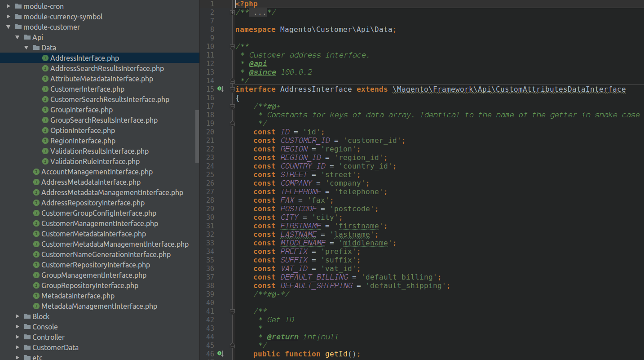Click the file icon beside GroupInterface.php
The width and height of the screenshot is (644, 360).
coord(45,110)
